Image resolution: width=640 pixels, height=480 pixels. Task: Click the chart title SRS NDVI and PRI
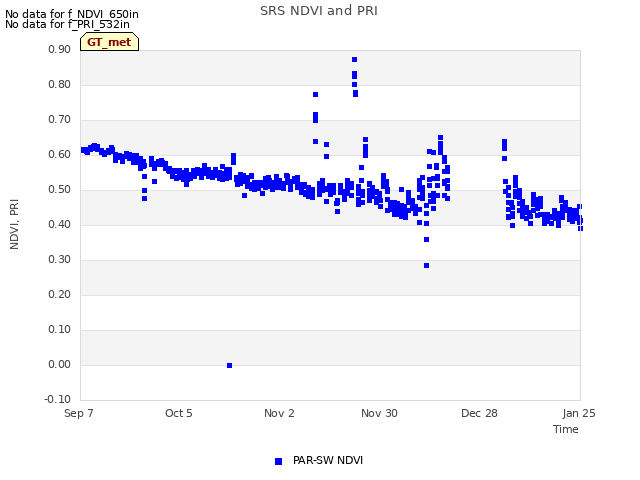pyautogui.click(x=319, y=10)
